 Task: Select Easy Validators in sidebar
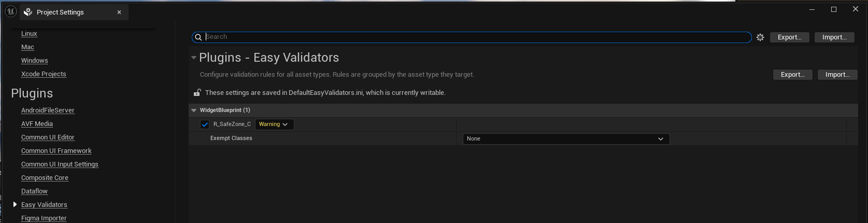[44, 205]
